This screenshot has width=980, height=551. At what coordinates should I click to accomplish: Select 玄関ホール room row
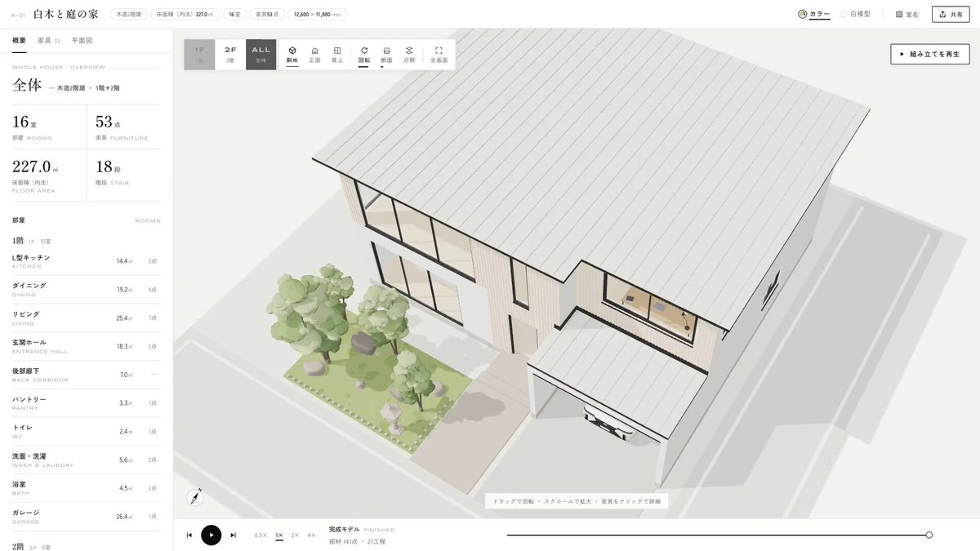[86, 346]
